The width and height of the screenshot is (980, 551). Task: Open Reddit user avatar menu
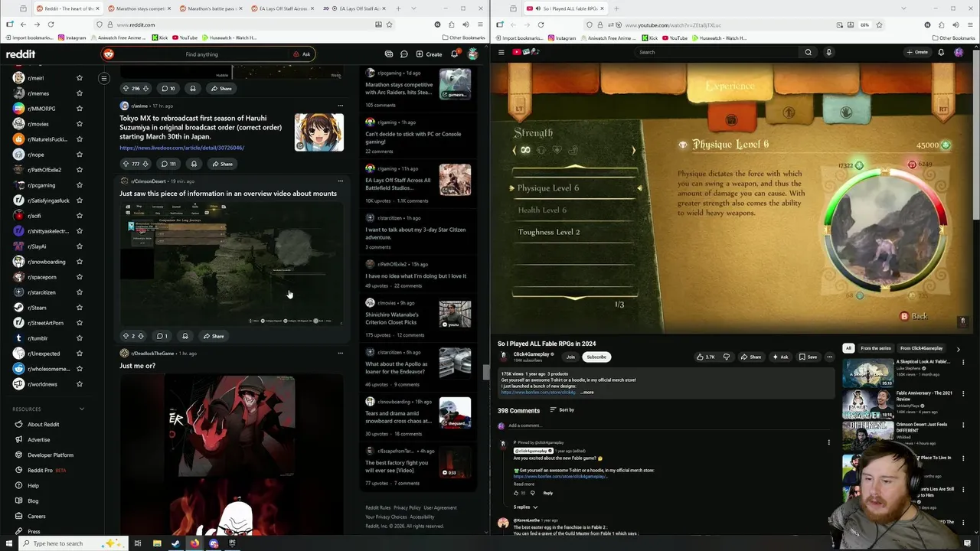(x=473, y=54)
